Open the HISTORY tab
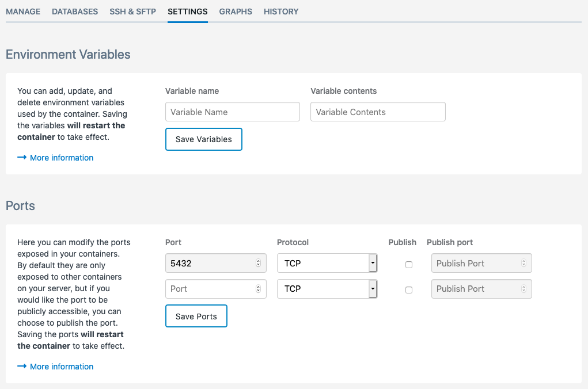The width and height of the screenshot is (588, 389). 280,12
